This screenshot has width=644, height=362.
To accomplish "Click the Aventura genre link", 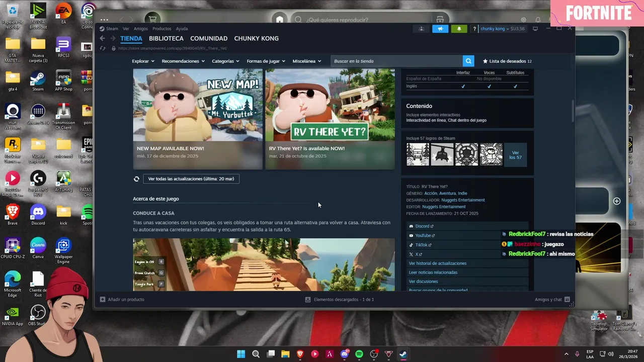I will pyautogui.click(x=447, y=194).
